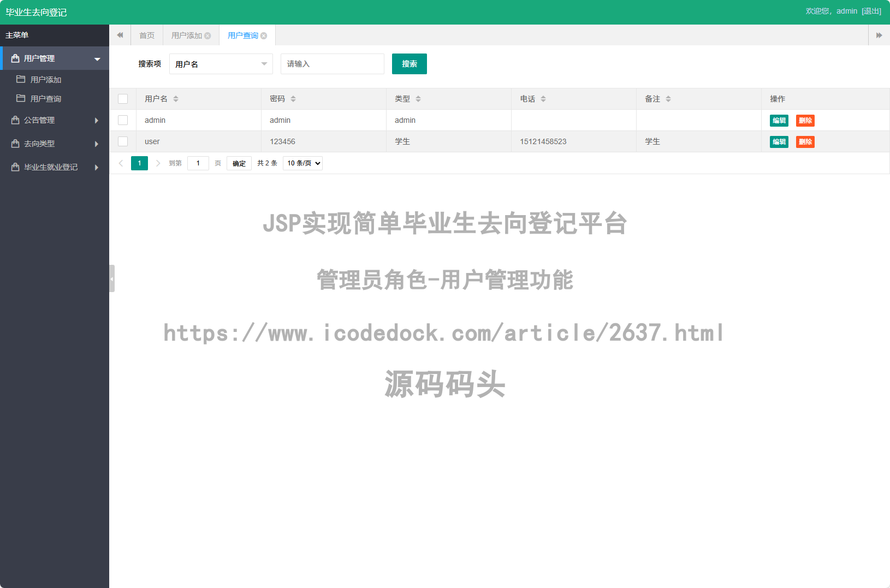This screenshot has width=890, height=588.
Task: Sort the 用户名 column with its arrow icon
Action: click(176, 98)
